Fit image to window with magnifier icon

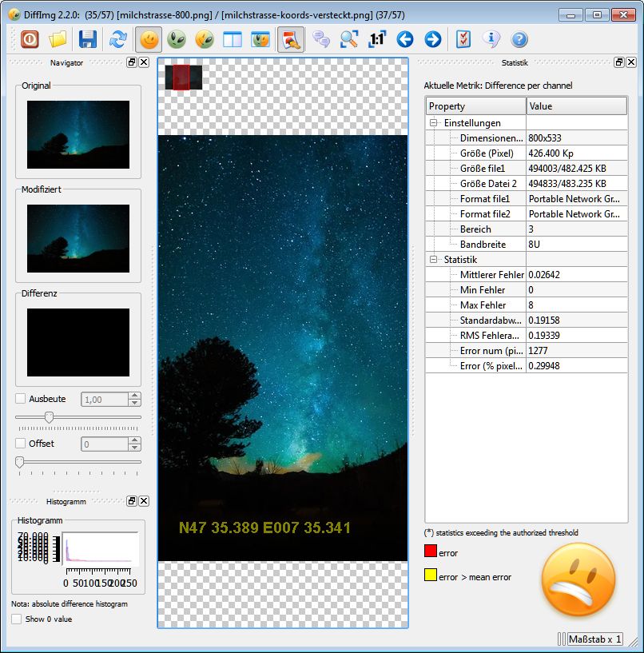(349, 39)
